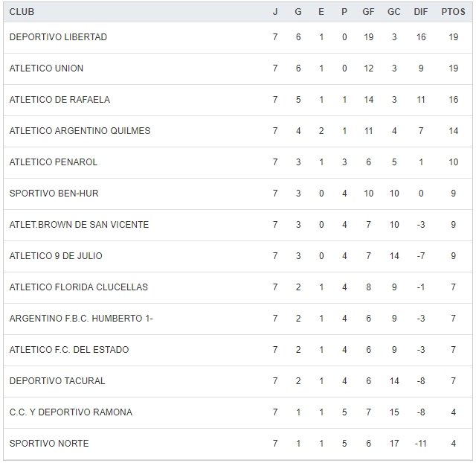
Task: Click the PTOS column header
Action: pyautogui.click(x=454, y=12)
